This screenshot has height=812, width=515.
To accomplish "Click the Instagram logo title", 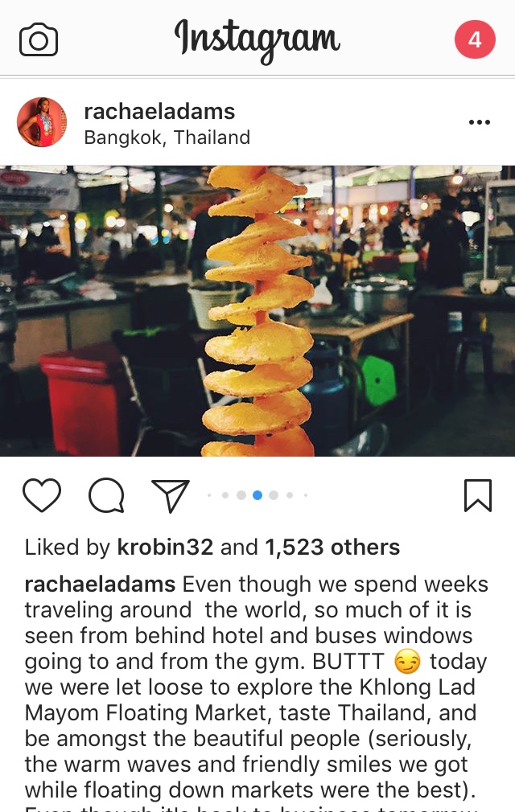I will 257,40.
